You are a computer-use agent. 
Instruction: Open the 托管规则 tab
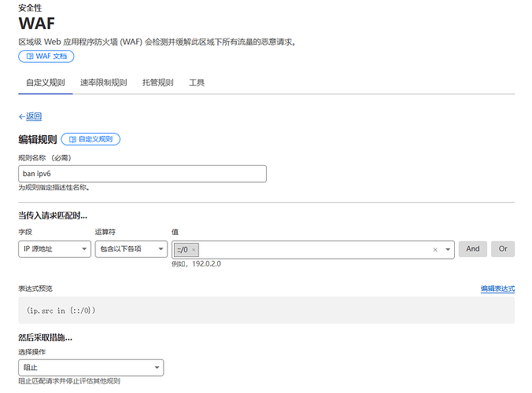click(157, 83)
